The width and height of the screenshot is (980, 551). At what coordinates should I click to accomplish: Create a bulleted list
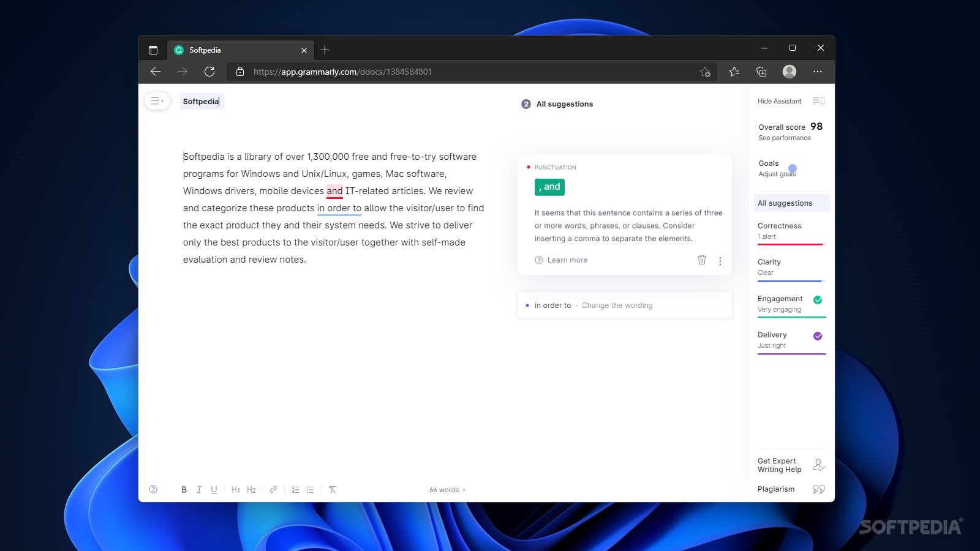coord(310,490)
